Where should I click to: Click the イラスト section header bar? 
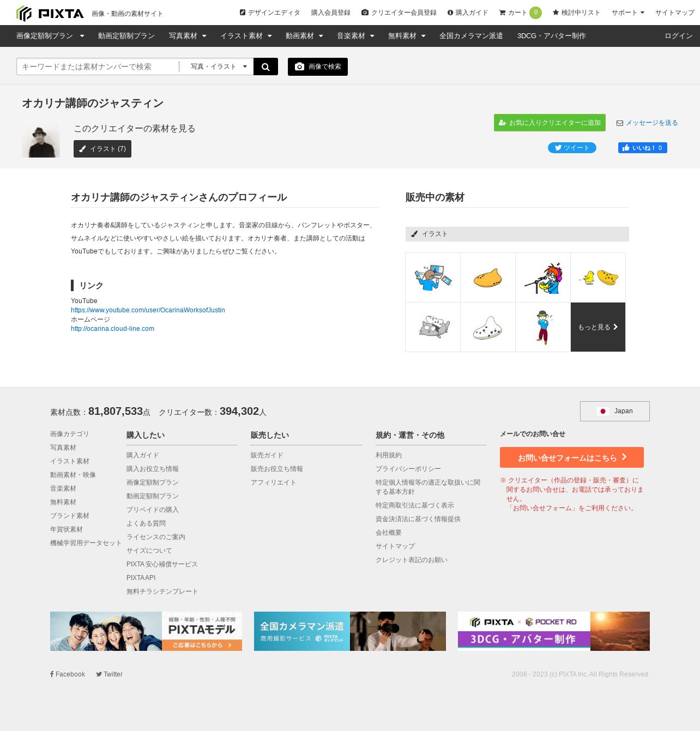click(x=517, y=234)
